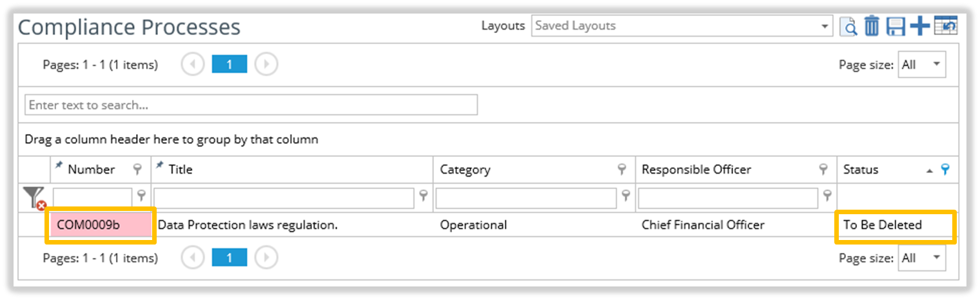Sort by the Title column header
This screenshot has width=980, height=300.
181,170
